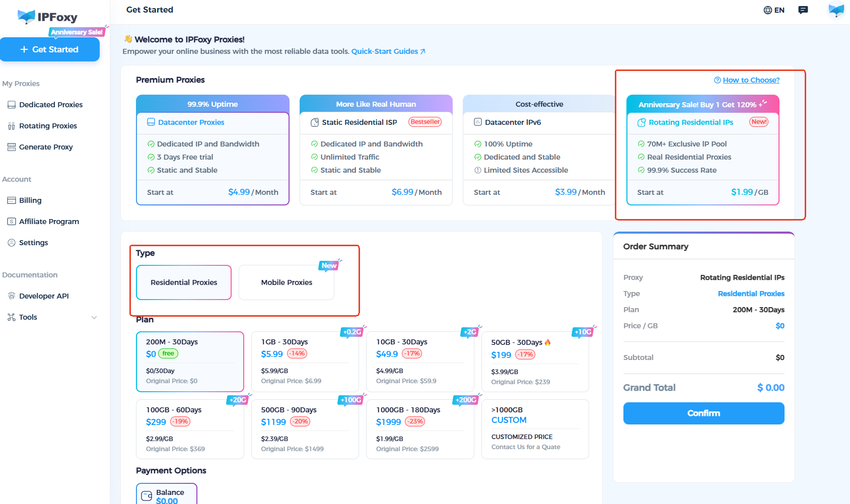
Task: Open the How to Choose help link
Action: (751, 80)
